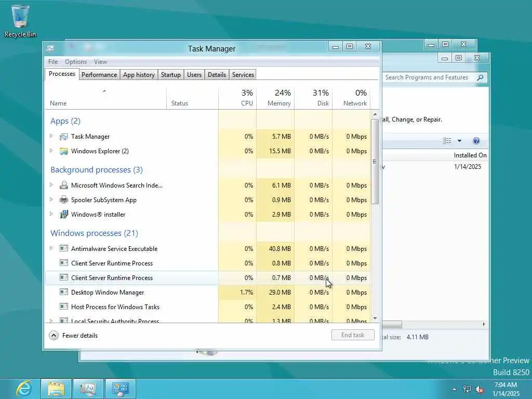This screenshot has height=399, width=532.
Task: Switch to the App history tab
Action: coord(139,75)
